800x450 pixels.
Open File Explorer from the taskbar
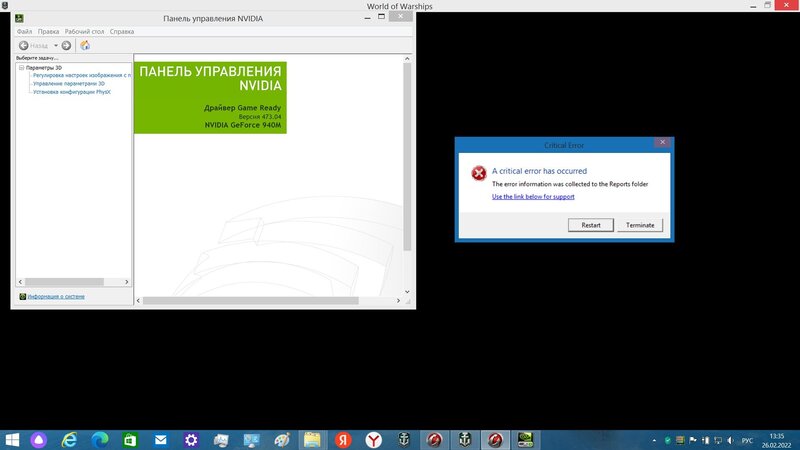click(x=312, y=440)
